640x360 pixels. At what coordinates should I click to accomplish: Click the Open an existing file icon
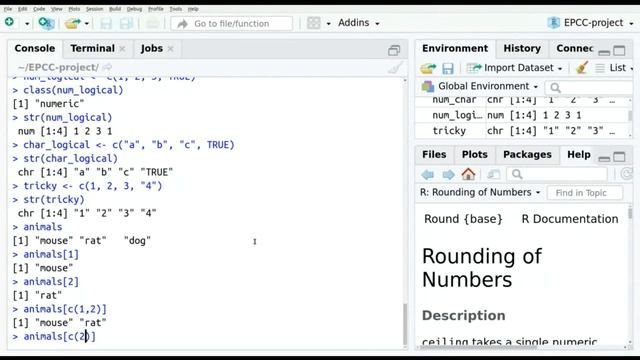pos(73,23)
